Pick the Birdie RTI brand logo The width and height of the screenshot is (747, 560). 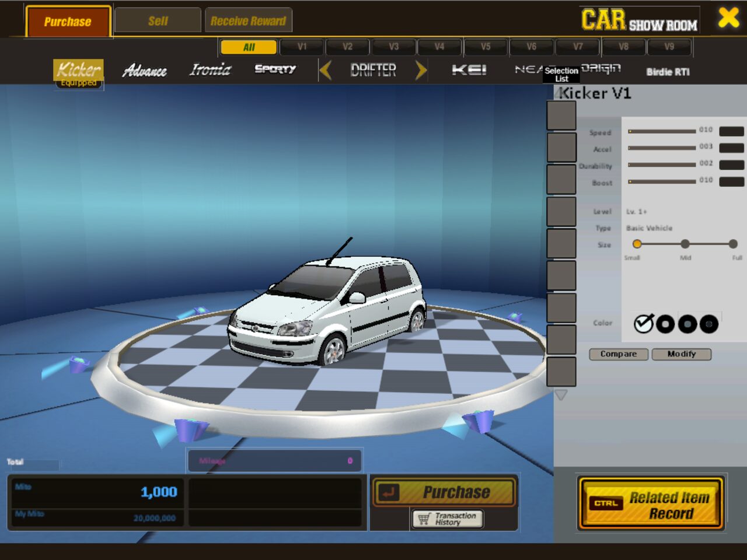pos(668,72)
